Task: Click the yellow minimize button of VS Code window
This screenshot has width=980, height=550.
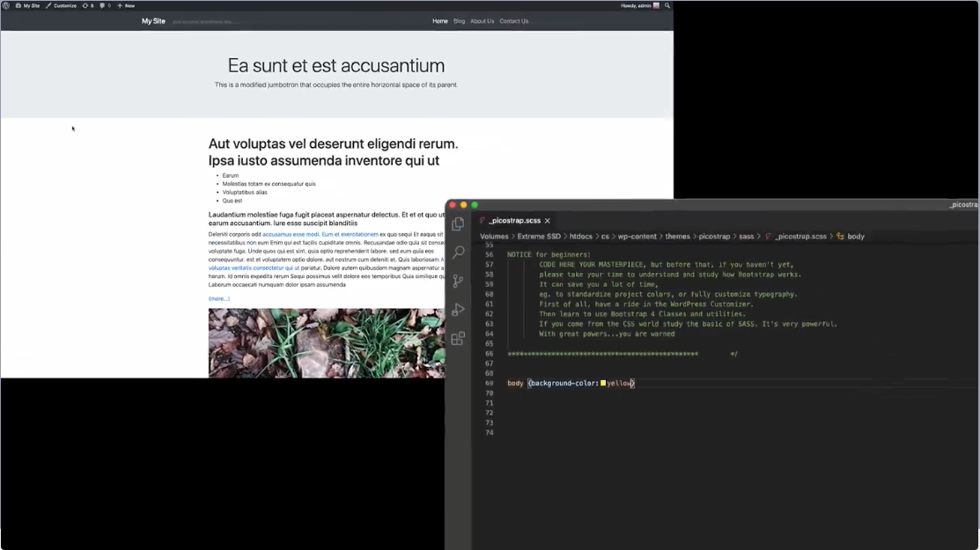Action: pyautogui.click(x=464, y=205)
